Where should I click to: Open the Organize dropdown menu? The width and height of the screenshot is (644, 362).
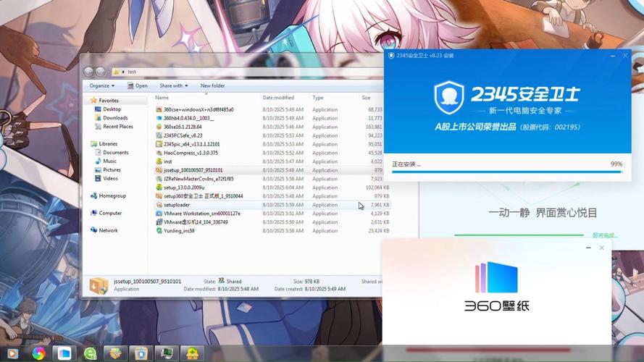pyautogui.click(x=102, y=85)
